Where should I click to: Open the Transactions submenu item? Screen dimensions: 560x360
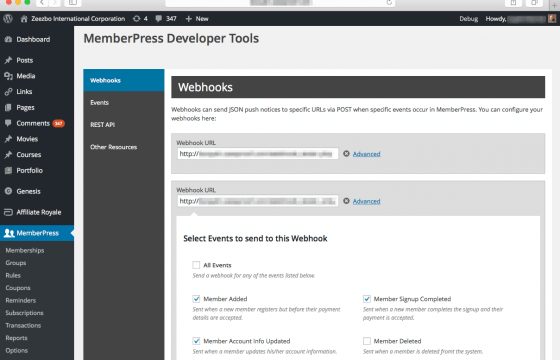[23, 325]
